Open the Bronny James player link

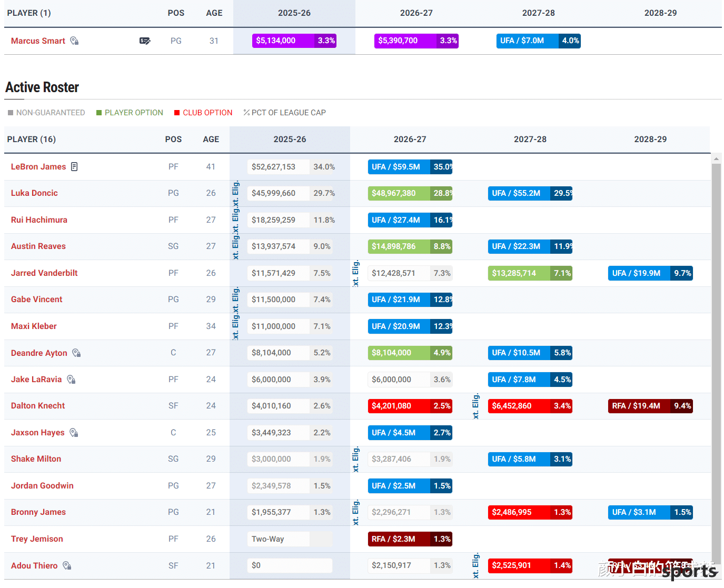click(x=38, y=512)
